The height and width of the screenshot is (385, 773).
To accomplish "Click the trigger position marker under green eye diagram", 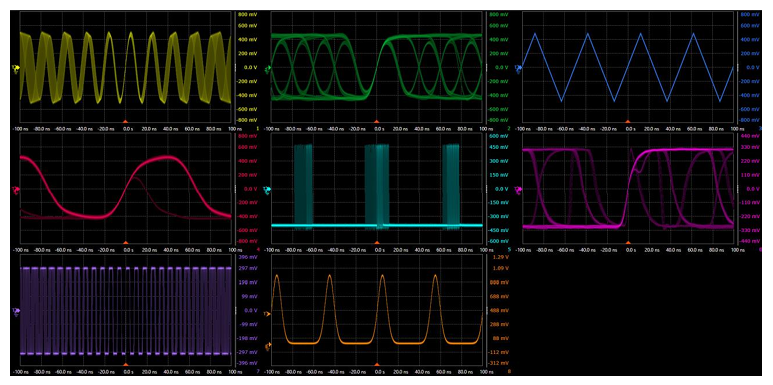I will (x=377, y=121).
